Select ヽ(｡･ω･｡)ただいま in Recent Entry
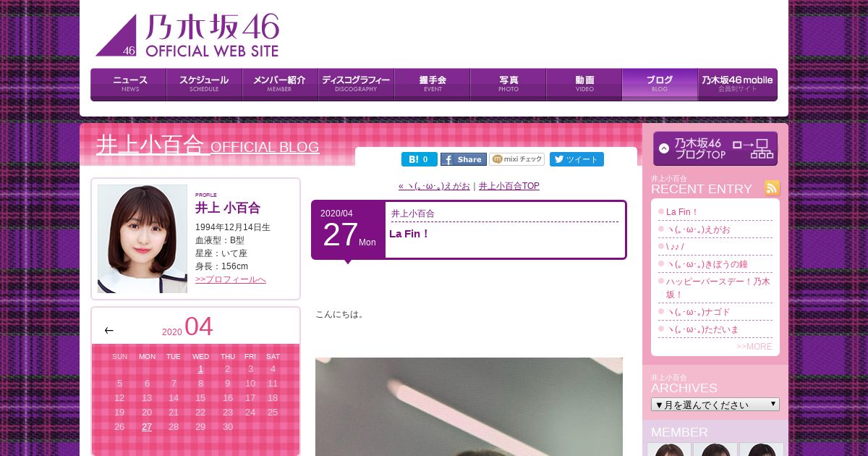The image size is (868, 456). coord(702,329)
